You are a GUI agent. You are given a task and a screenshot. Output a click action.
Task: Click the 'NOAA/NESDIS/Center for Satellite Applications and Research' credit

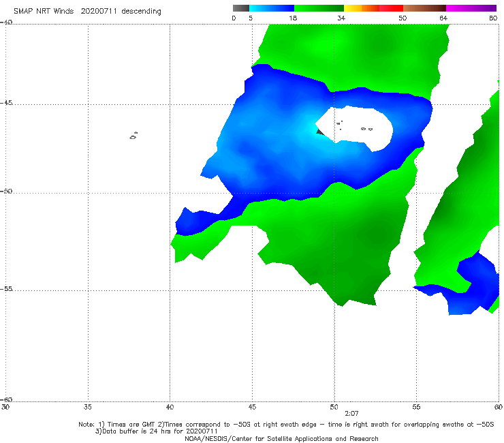(281, 438)
